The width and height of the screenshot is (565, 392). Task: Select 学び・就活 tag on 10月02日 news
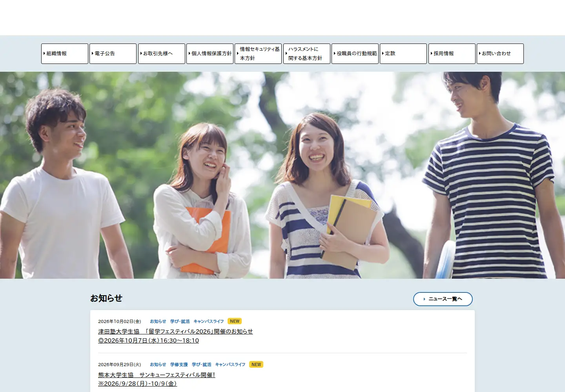coord(180,321)
